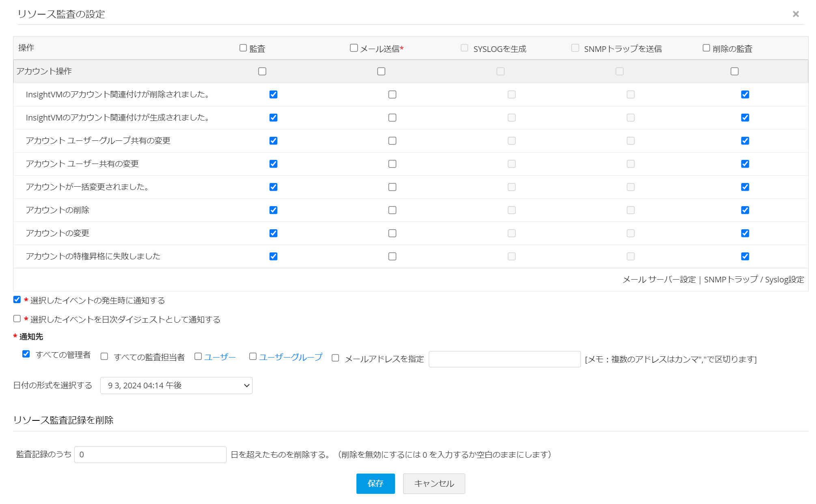Check すべての監査担当者 recipient option

[x=104, y=356]
